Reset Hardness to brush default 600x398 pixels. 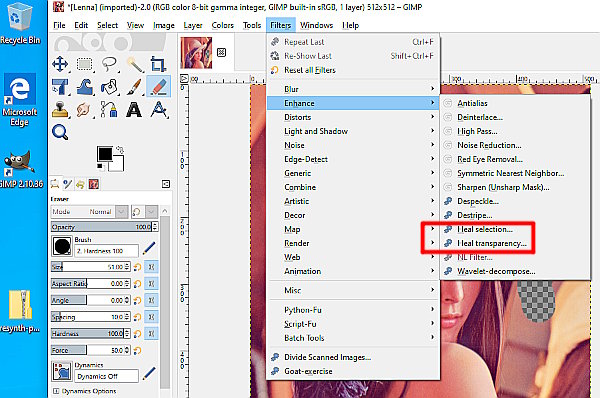click(x=137, y=334)
